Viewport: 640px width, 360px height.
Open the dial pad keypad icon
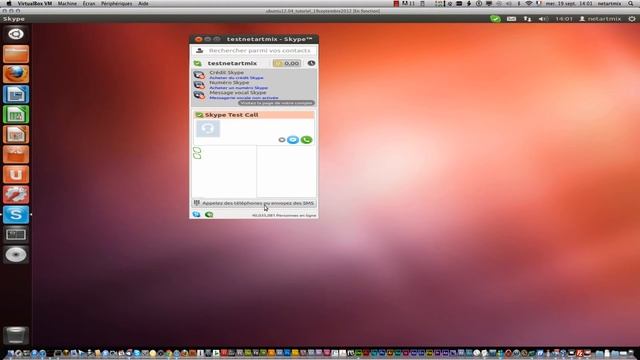[197, 203]
